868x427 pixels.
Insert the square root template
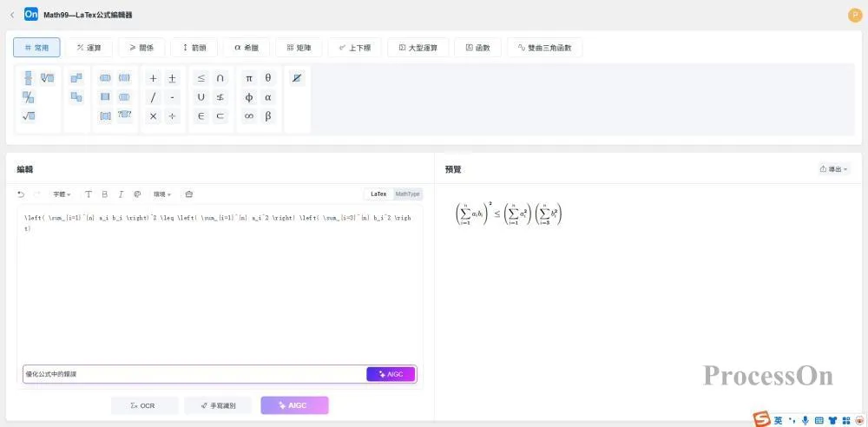[x=28, y=116]
